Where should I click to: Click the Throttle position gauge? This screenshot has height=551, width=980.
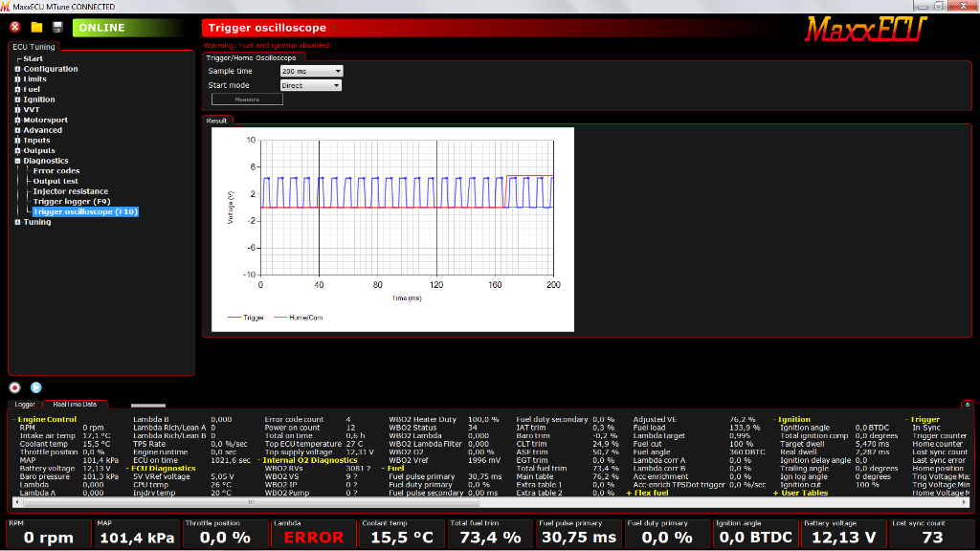(x=226, y=534)
